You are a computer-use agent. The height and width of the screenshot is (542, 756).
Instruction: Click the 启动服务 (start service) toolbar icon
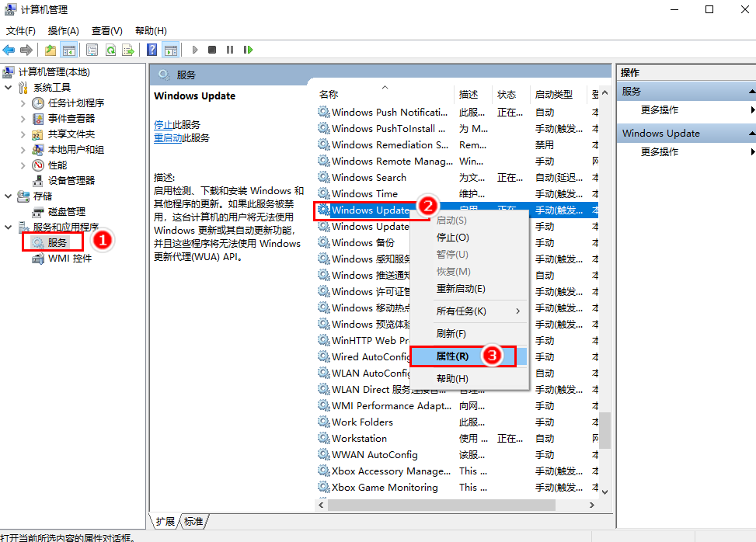[x=194, y=50]
